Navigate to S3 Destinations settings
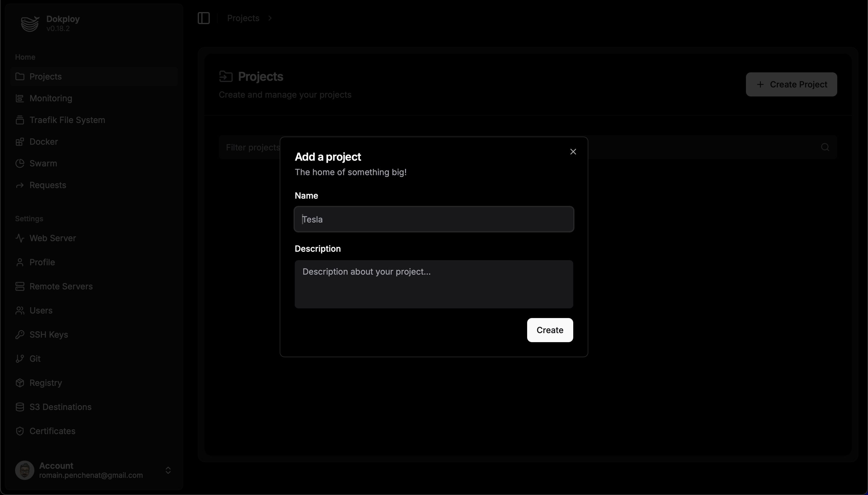The image size is (868, 495). (x=60, y=407)
